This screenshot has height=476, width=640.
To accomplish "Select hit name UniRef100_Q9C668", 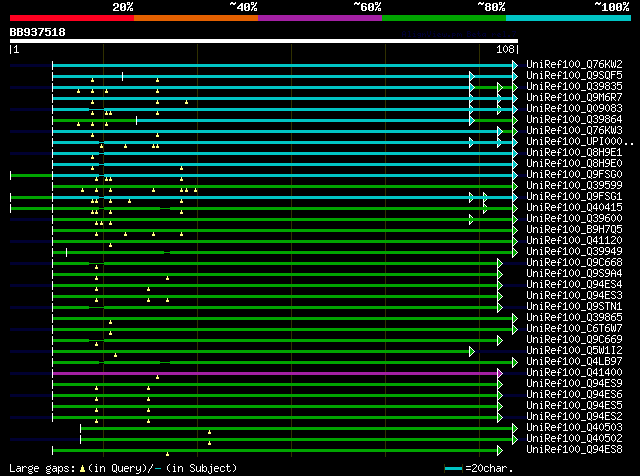I will coord(574,263).
